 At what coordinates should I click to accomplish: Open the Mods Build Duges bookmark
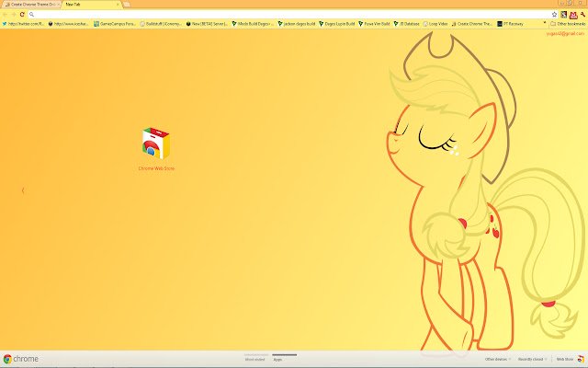[253, 24]
